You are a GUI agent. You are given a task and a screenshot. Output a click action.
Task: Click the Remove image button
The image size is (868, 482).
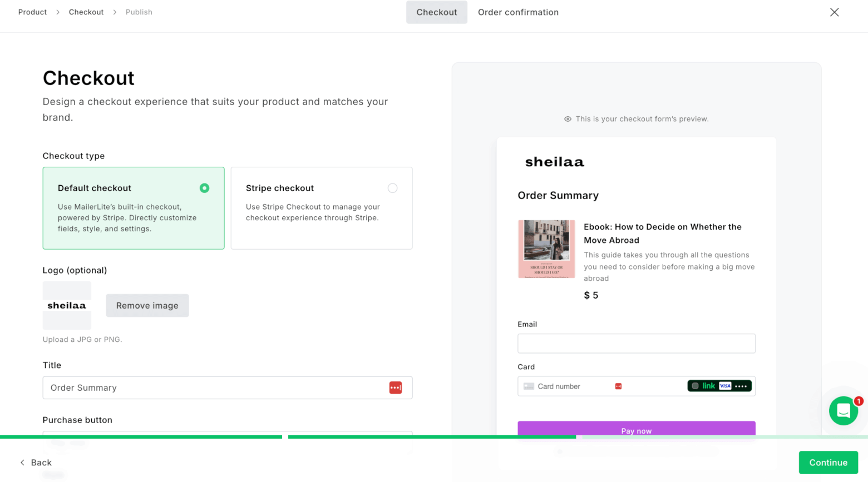(147, 306)
